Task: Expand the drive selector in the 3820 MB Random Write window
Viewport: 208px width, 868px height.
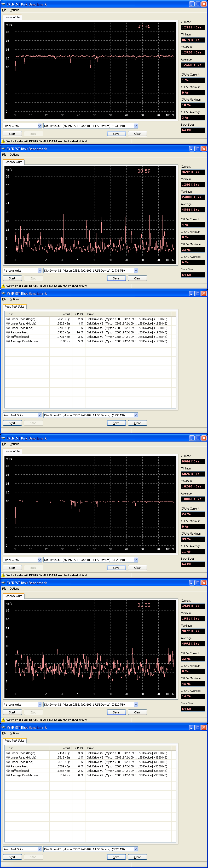Action: tap(136, 704)
